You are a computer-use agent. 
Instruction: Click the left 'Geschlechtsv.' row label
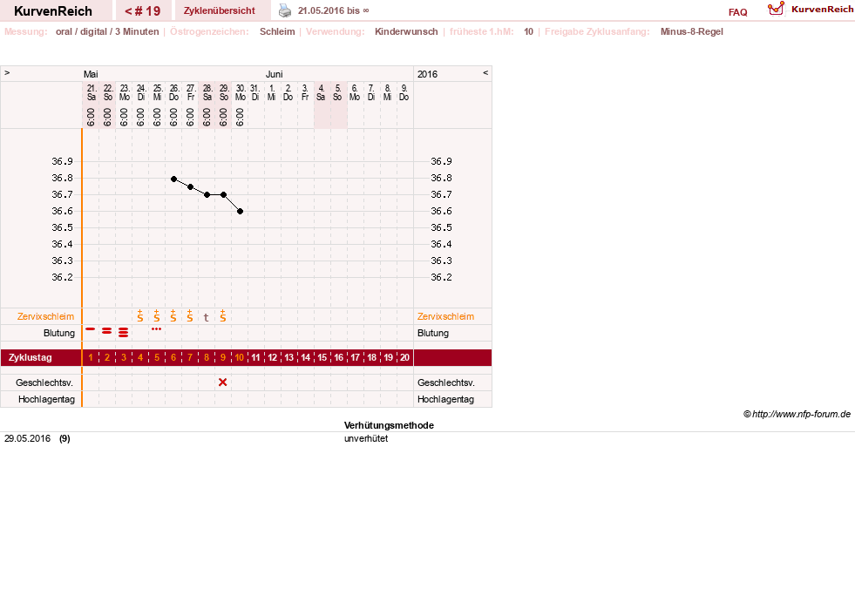[x=44, y=382]
